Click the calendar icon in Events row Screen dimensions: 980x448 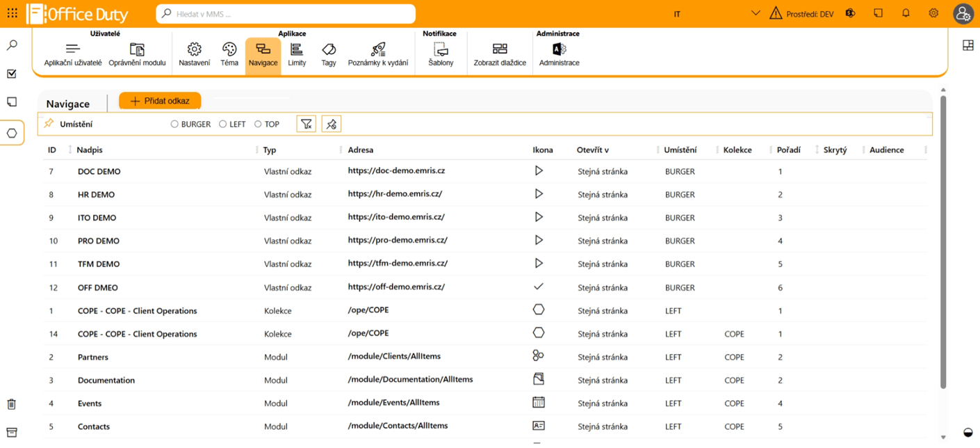point(538,402)
